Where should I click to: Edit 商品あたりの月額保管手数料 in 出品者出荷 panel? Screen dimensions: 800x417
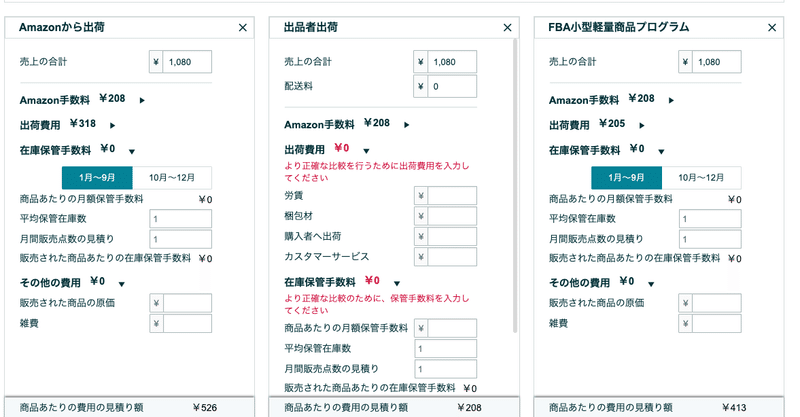(452, 328)
